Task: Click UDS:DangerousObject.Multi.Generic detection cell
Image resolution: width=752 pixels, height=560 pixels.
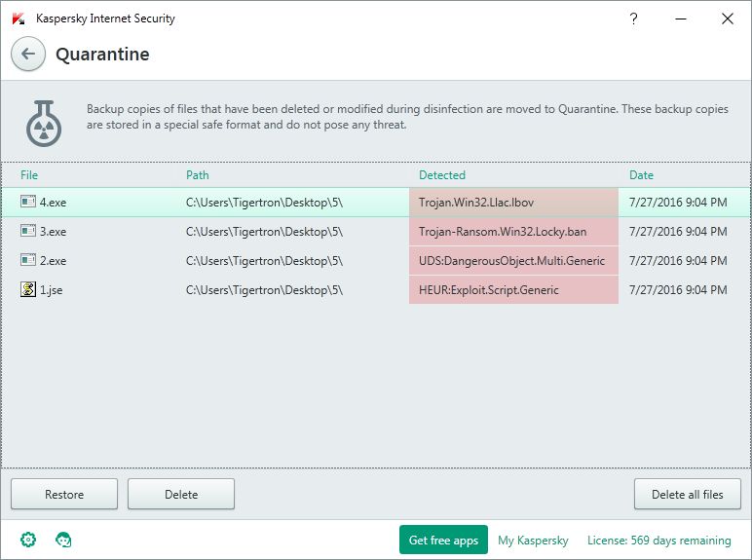Action: click(513, 261)
